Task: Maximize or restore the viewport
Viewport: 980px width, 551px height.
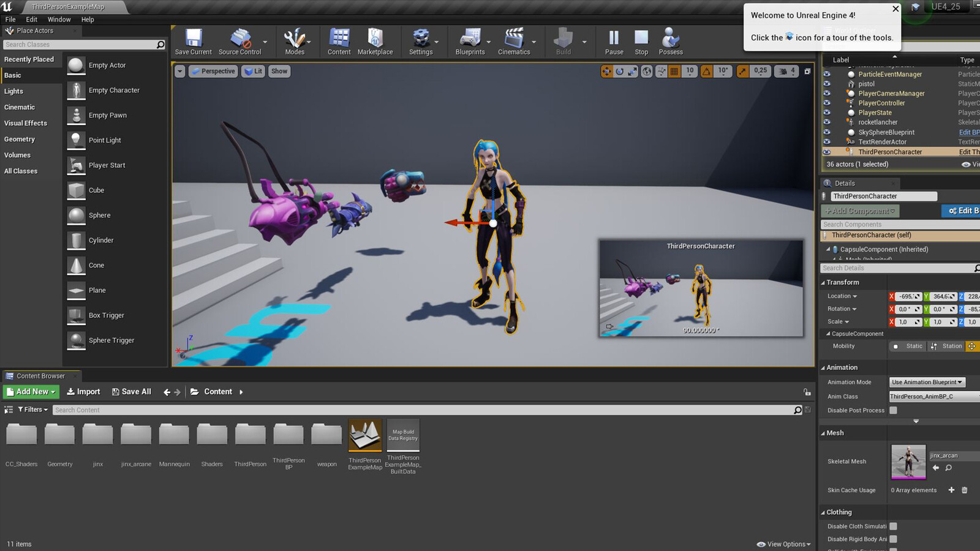Action: coord(807,71)
